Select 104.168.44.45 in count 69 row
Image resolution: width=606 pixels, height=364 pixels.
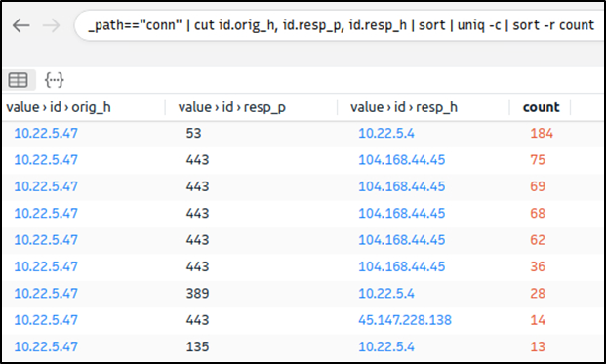(x=401, y=186)
